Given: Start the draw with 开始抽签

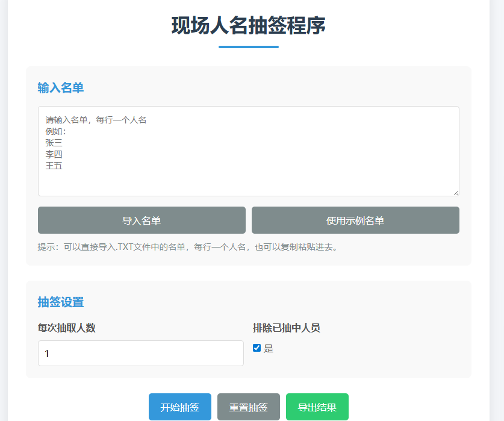Looking at the screenshot, I should (x=180, y=407).
